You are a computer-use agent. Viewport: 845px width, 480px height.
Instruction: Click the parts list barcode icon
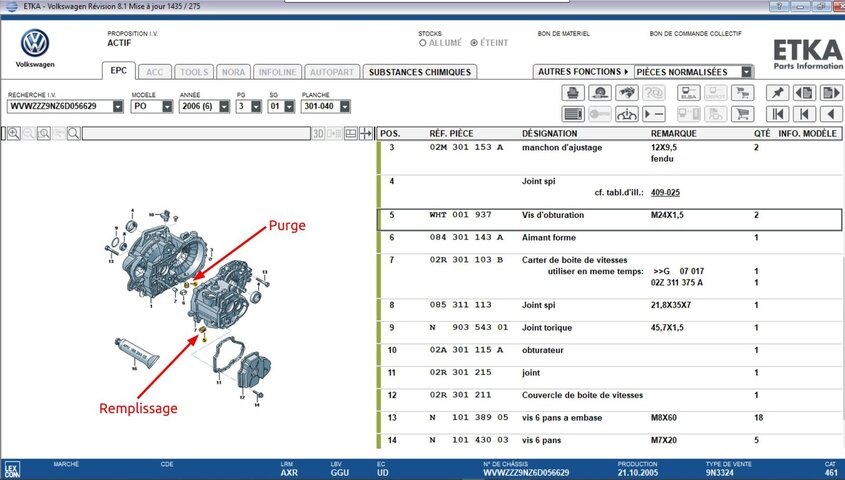(573, 114)
